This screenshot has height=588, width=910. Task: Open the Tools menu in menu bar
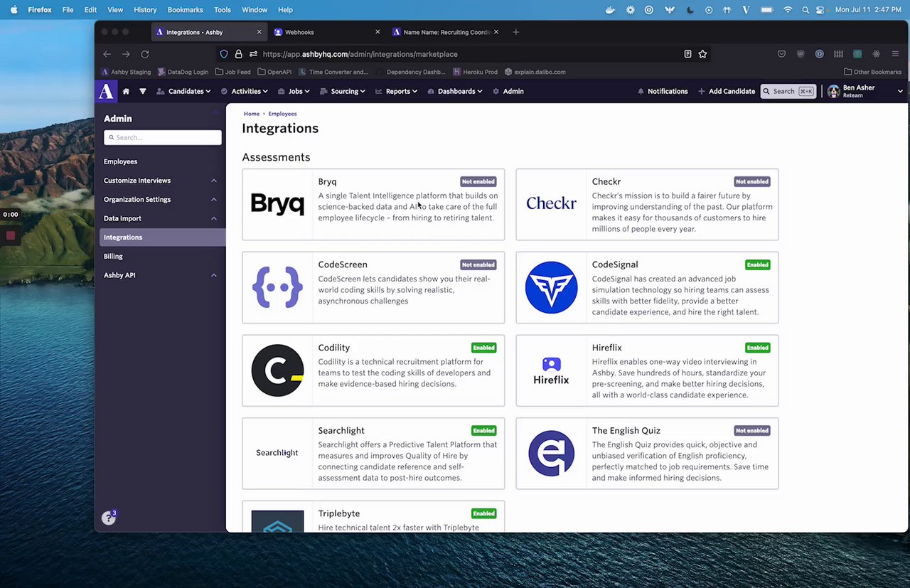[223, 10]
